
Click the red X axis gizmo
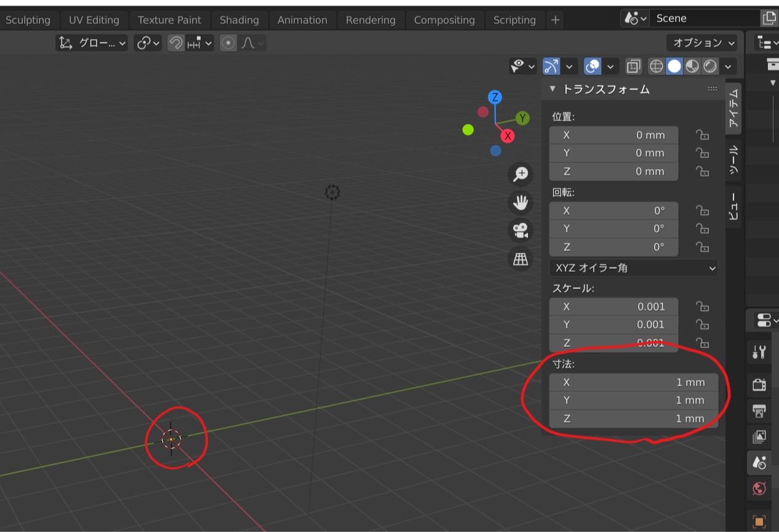(x=508, y=136)
